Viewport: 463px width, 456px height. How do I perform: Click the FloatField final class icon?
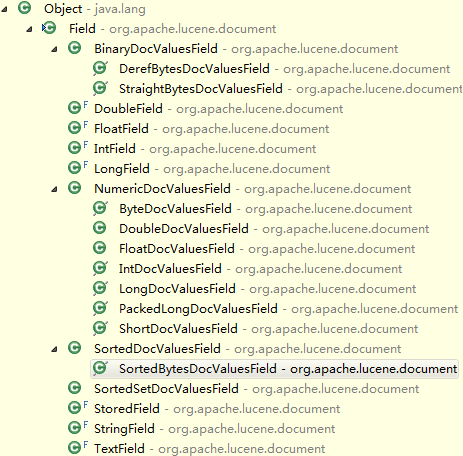(78, 128)
